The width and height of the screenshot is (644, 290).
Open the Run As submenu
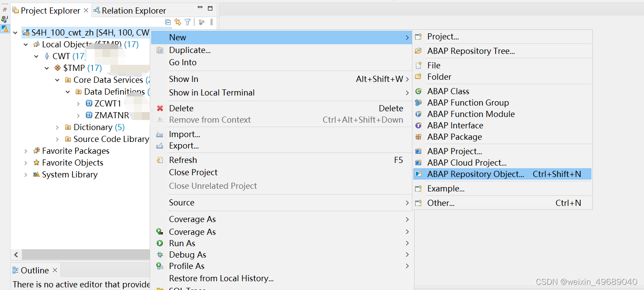coord(182,243)
